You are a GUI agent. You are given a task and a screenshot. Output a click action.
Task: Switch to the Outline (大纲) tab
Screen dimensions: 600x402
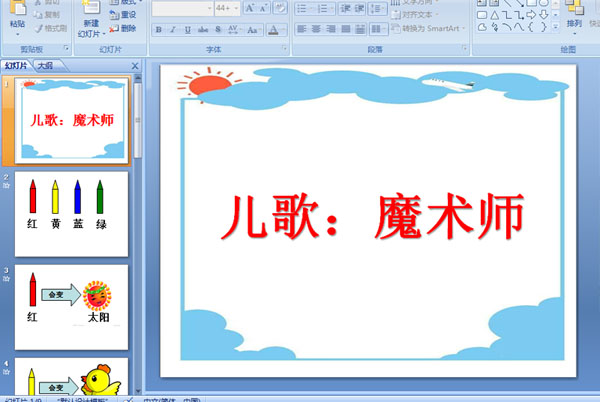[x=46, y=65]
